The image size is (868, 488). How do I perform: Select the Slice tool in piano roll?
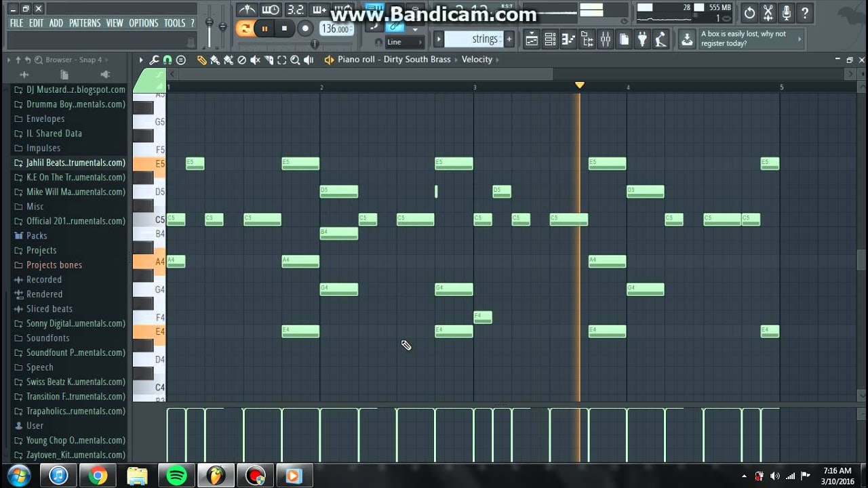click(269, 60)
